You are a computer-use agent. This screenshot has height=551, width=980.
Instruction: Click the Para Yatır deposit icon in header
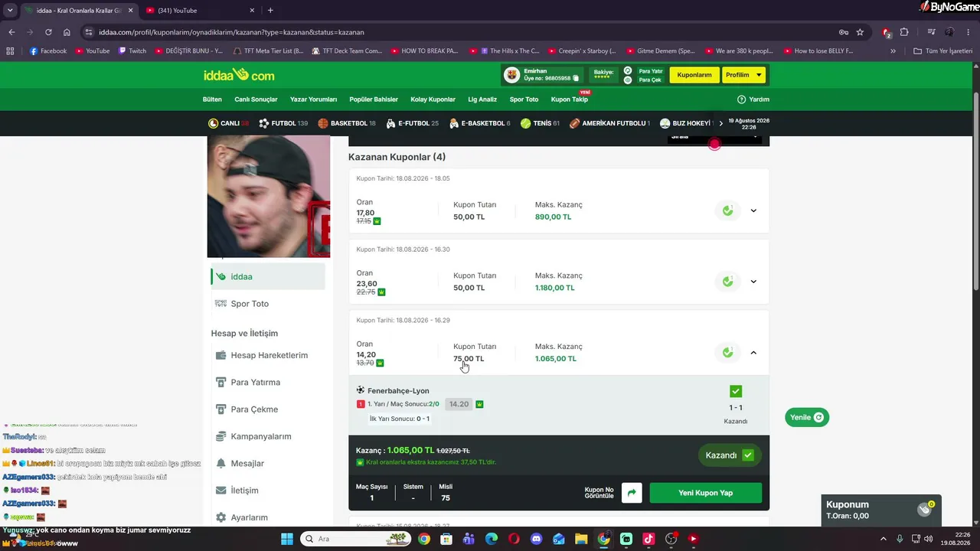[x=628, y=70]
